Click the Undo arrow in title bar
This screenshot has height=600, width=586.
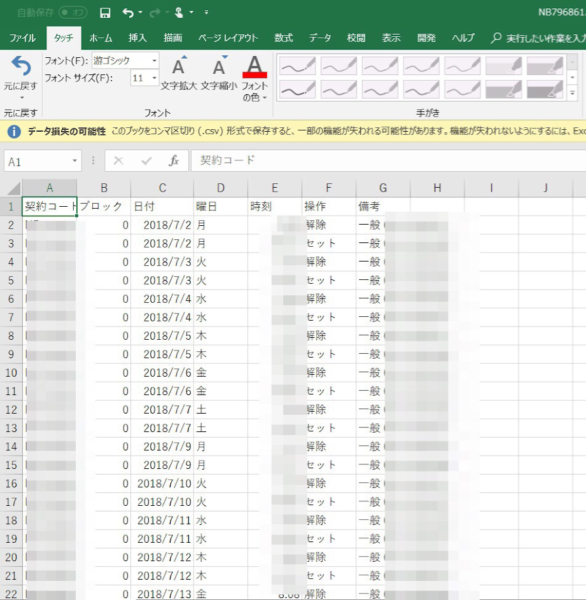pos(128,13)
